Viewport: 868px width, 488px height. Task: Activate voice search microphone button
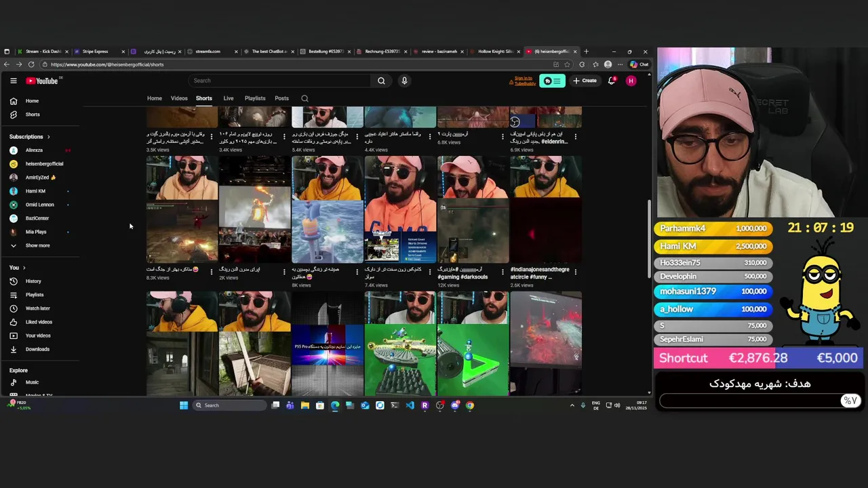click(x=404, y=81)
